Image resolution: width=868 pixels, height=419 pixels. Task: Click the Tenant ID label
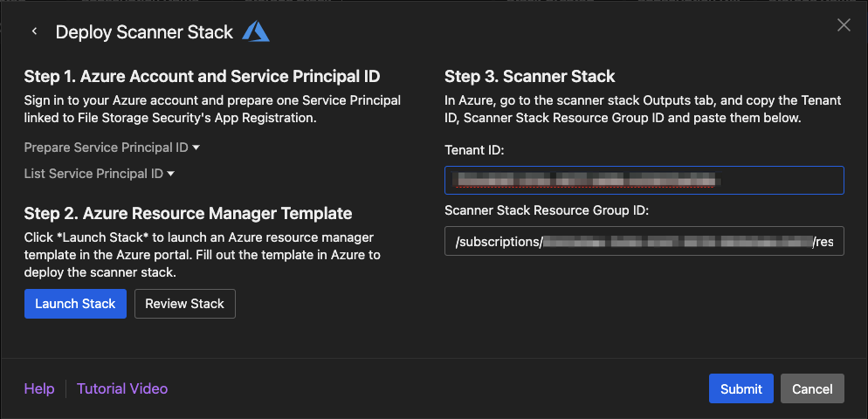click(x=474, y=150)
